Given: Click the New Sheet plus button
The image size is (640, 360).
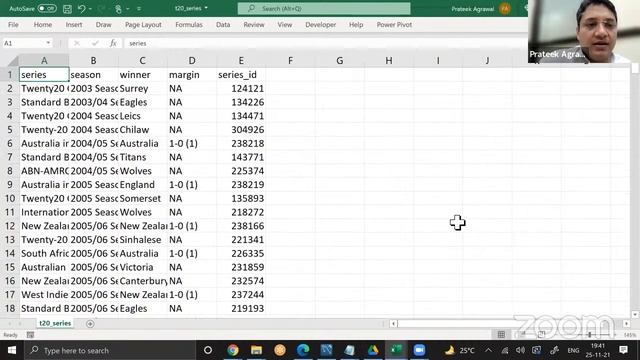Looking at the screenshot, I should [x=90, y=324].
